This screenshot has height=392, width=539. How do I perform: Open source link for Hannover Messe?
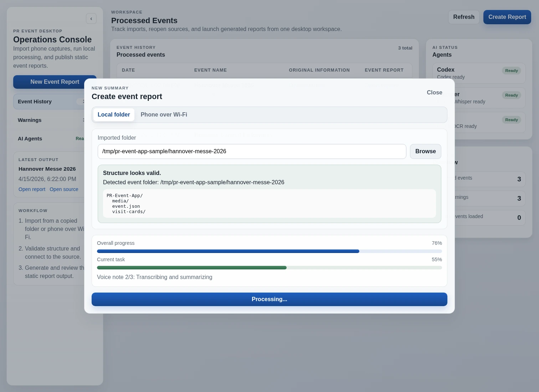(64, 189)
